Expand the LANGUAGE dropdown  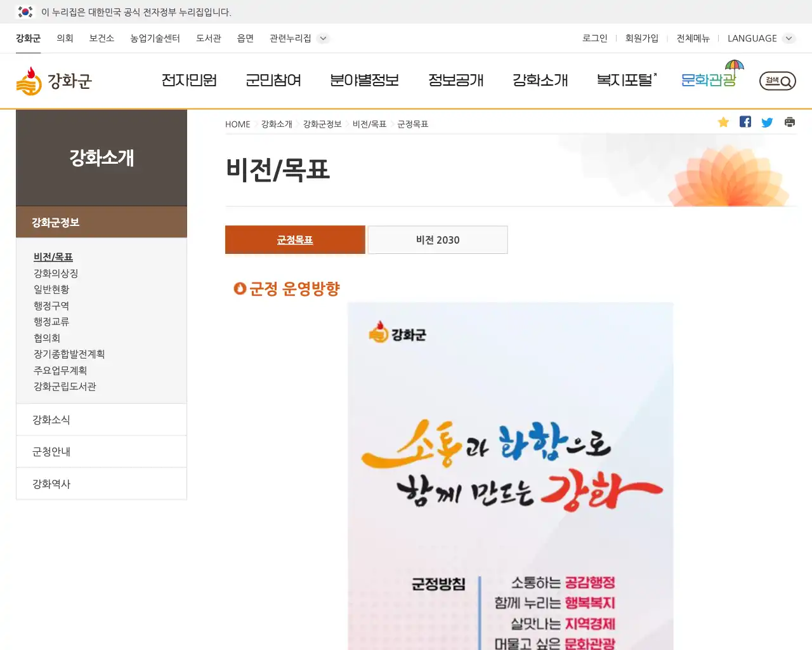[x=760, y=38]
